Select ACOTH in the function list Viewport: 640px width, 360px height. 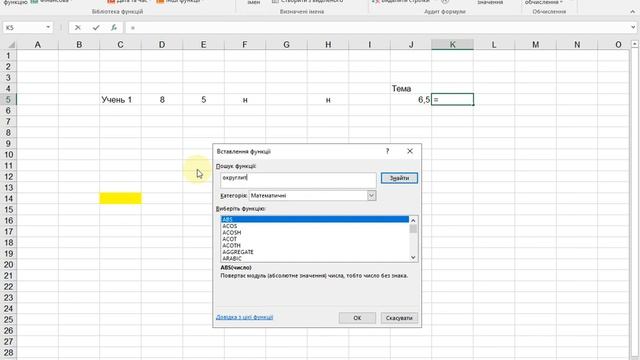(314, 246)
